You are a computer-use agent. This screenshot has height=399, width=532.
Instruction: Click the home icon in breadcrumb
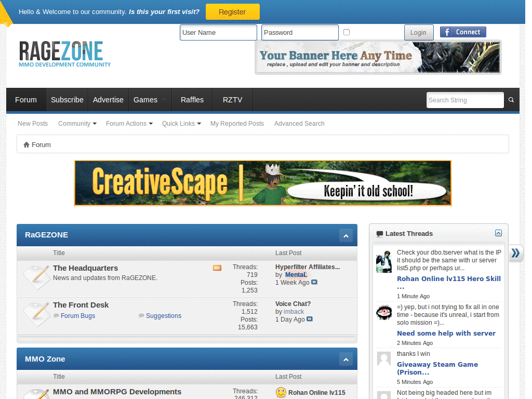click(x=26, y=145)
